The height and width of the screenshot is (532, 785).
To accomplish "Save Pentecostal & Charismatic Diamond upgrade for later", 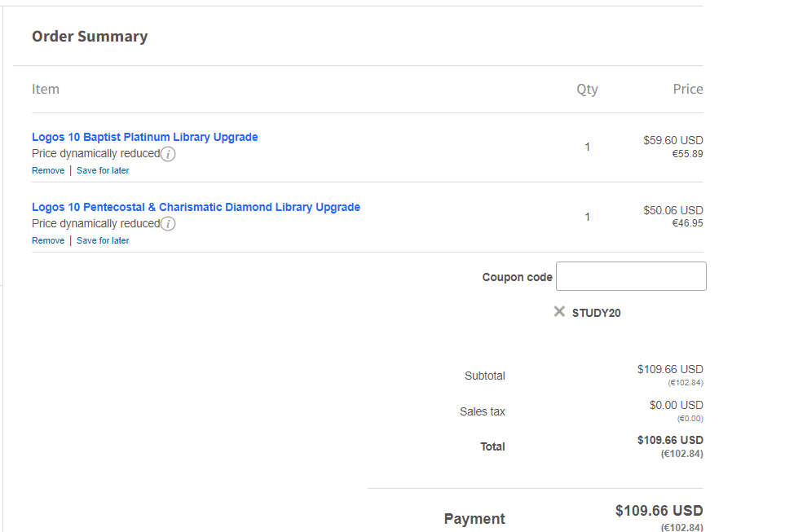I will point(103,240).
